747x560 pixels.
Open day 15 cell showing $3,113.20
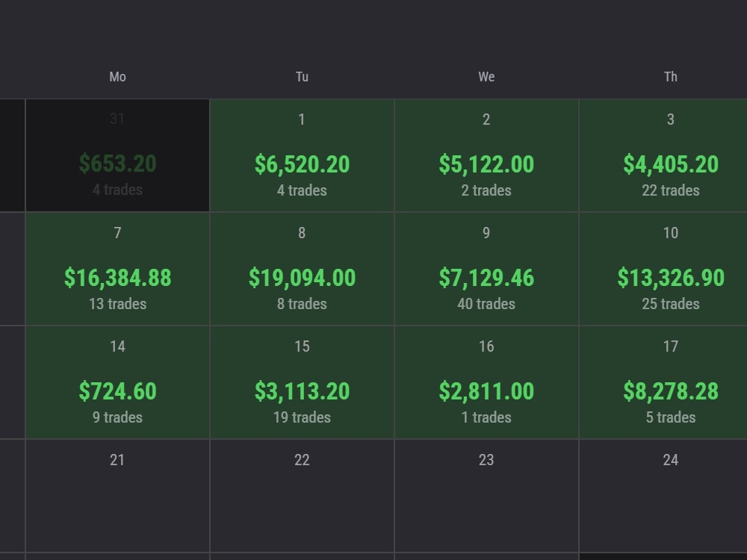[302, 382]
